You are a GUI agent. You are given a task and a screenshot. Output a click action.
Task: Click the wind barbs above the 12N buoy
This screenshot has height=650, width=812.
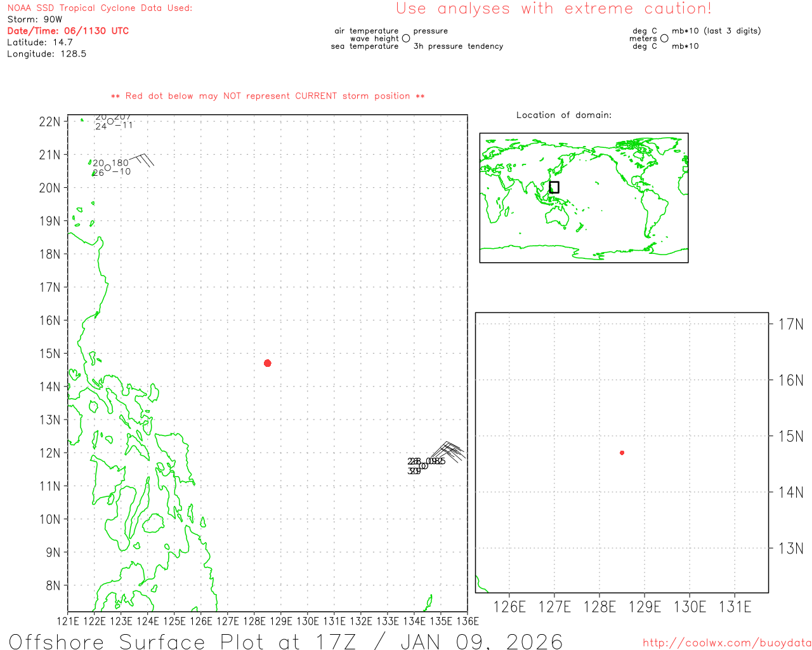point(449,451)
